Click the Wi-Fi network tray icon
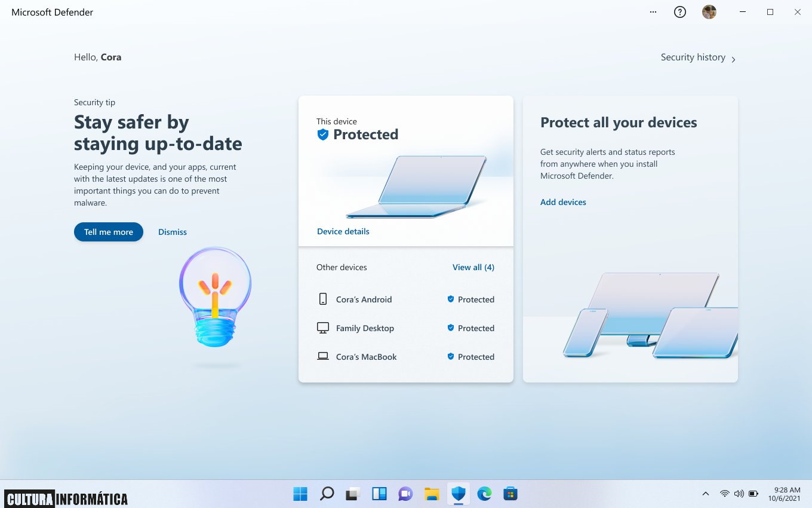The image size is (812, 508). pos(724,494)
